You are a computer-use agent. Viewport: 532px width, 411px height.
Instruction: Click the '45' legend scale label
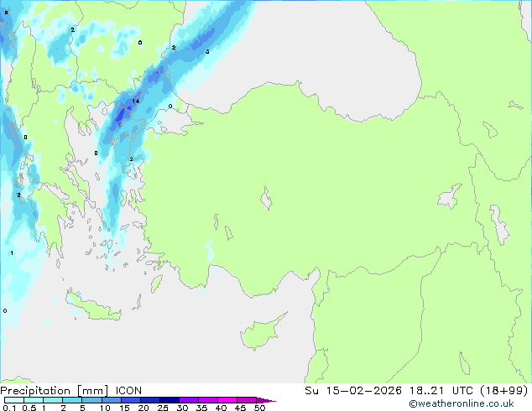[x=240, y=408]
